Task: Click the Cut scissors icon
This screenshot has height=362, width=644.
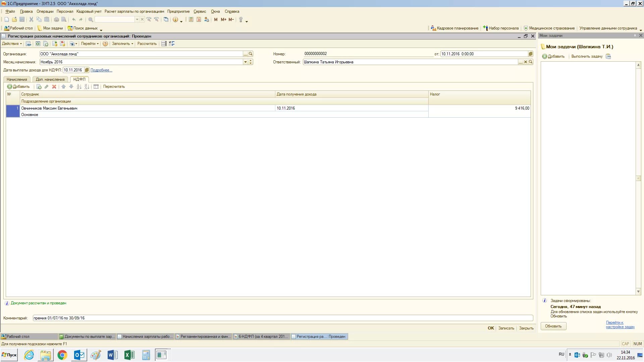Action: [x=31, y=19]
